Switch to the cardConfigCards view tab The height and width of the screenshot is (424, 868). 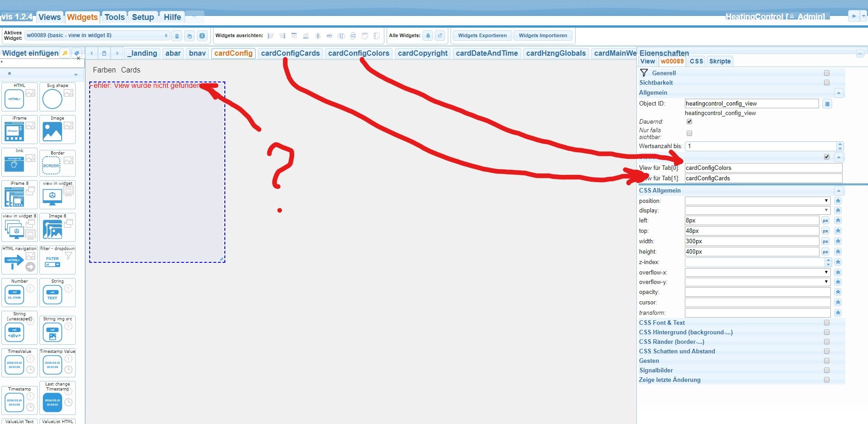(x=290, y=53)
